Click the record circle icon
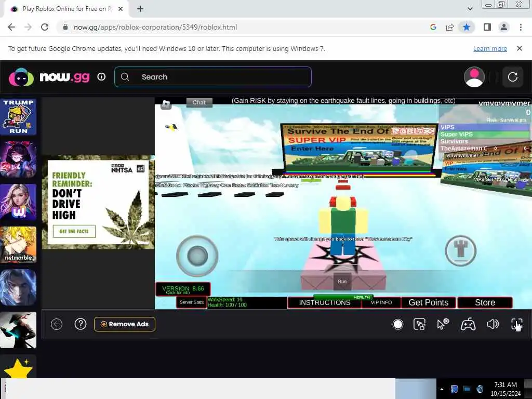 coord(397,324)
